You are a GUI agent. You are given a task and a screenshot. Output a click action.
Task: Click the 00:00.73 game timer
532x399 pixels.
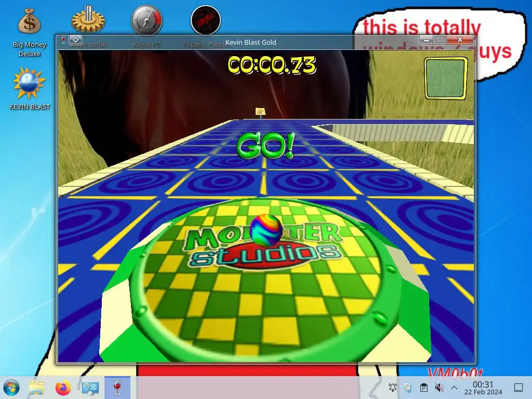pyautogui.click(x=272, y=65)
